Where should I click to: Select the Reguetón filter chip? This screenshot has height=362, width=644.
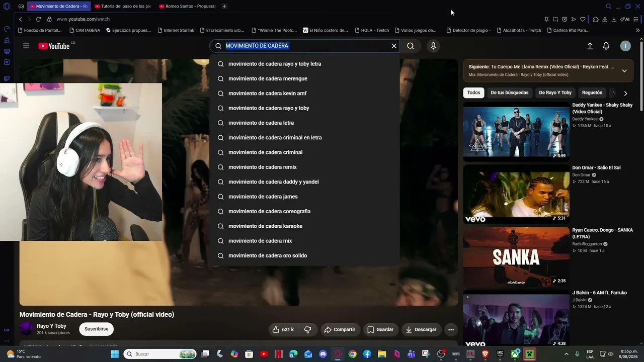coord(592,93)
